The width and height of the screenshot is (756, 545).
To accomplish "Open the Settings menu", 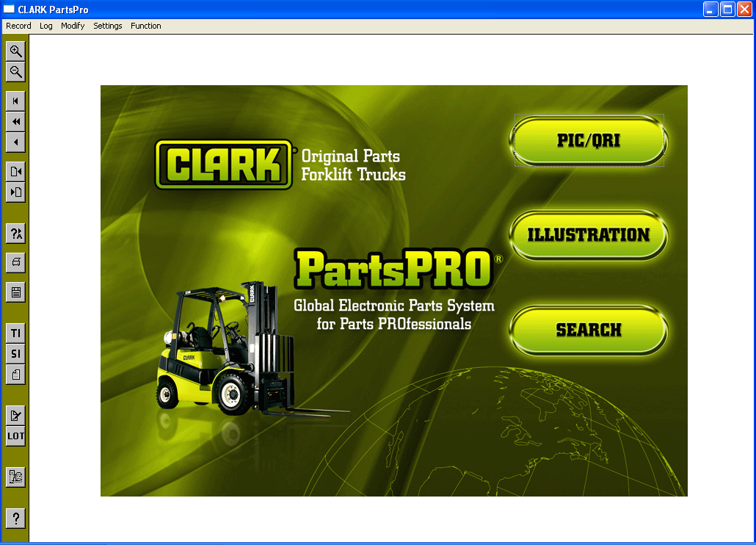I will click(107, 26).
